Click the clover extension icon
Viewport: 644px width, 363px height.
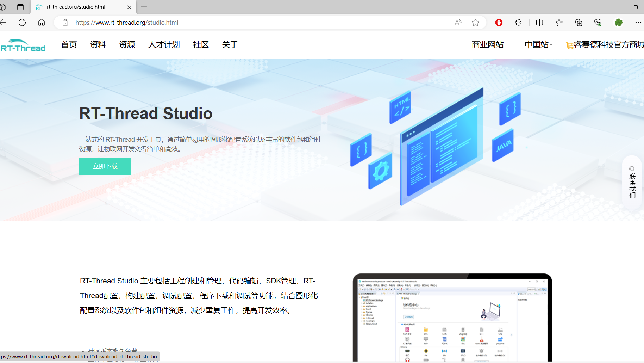tap(619, 23)
